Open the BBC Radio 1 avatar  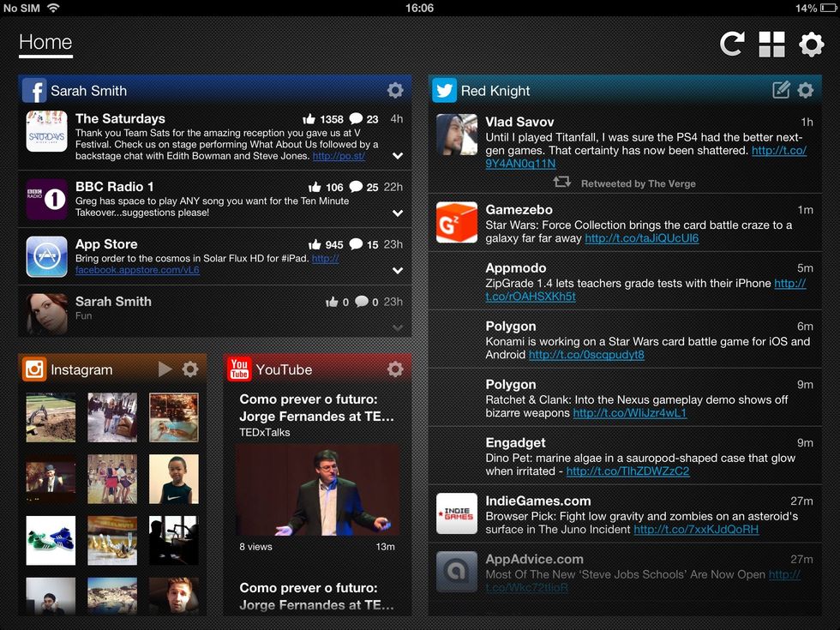pos(46,199)
